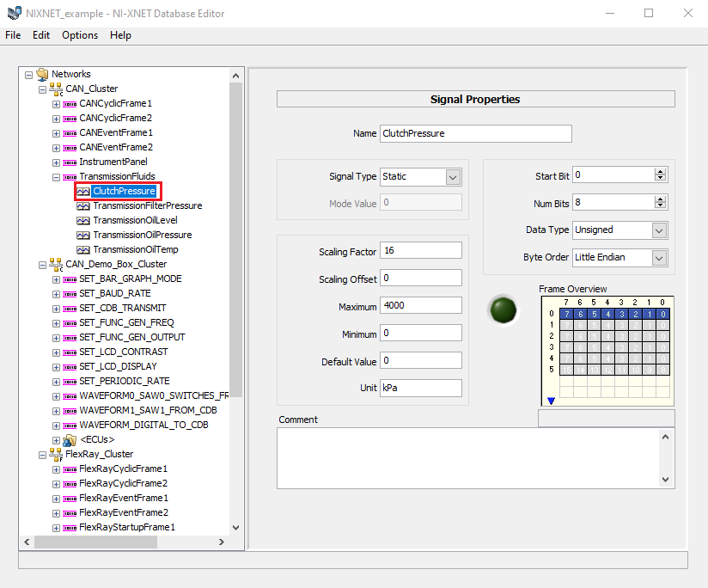
Task: Click in the Scaling Factor field
Action: tap(421, 251)
